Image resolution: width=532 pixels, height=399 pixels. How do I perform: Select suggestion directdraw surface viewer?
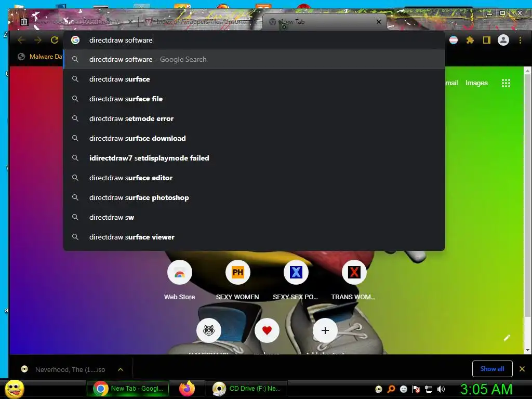[254, 237]
